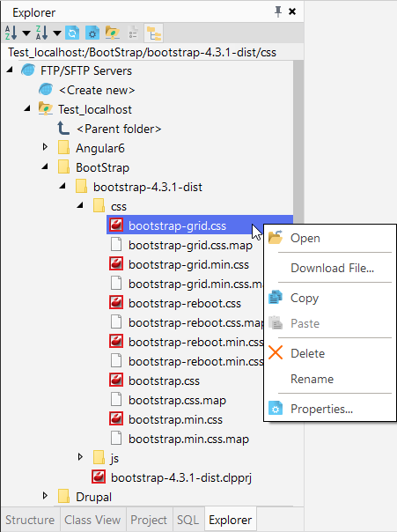Close the Explorer panel with the X

click(292, 11)
